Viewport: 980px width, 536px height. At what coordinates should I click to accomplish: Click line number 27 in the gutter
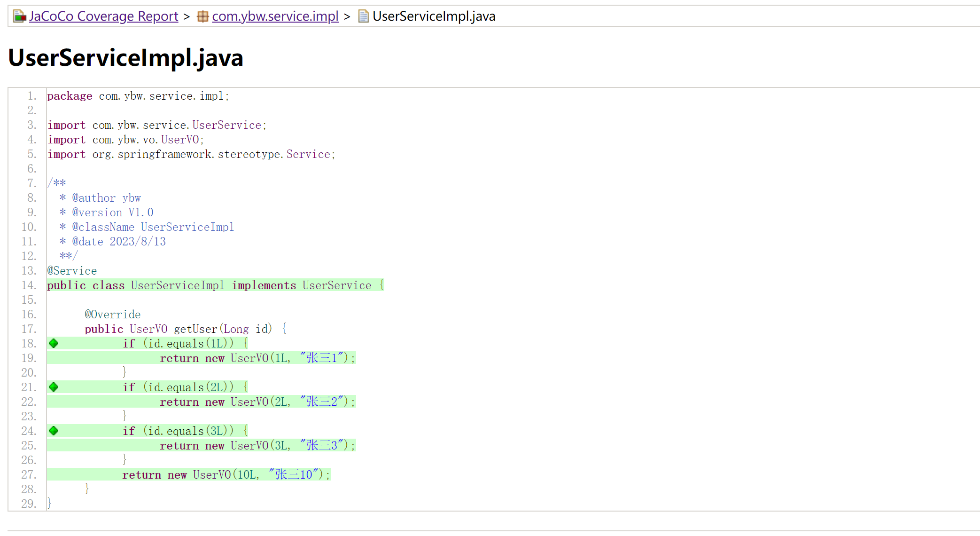(x=29, y=475)
